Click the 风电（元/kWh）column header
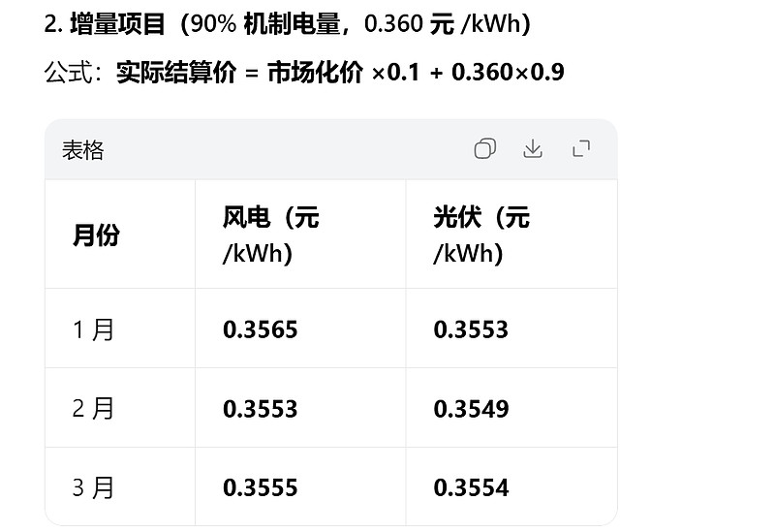Screen dimensions: 775x532 click(x=270, y=235)
